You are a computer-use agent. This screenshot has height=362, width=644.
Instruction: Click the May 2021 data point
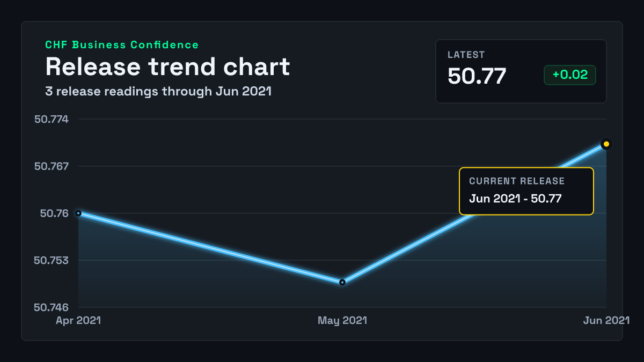[x=342, y=282]
